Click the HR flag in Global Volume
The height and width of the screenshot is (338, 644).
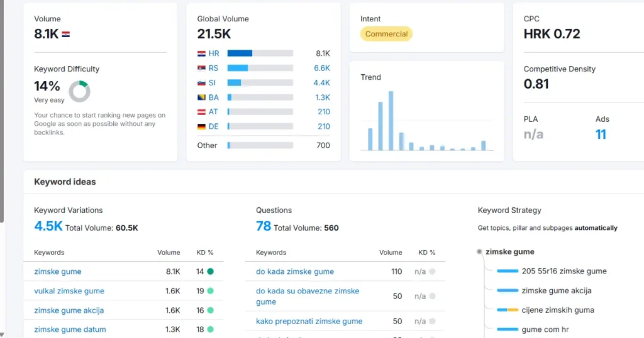point(202,54)
